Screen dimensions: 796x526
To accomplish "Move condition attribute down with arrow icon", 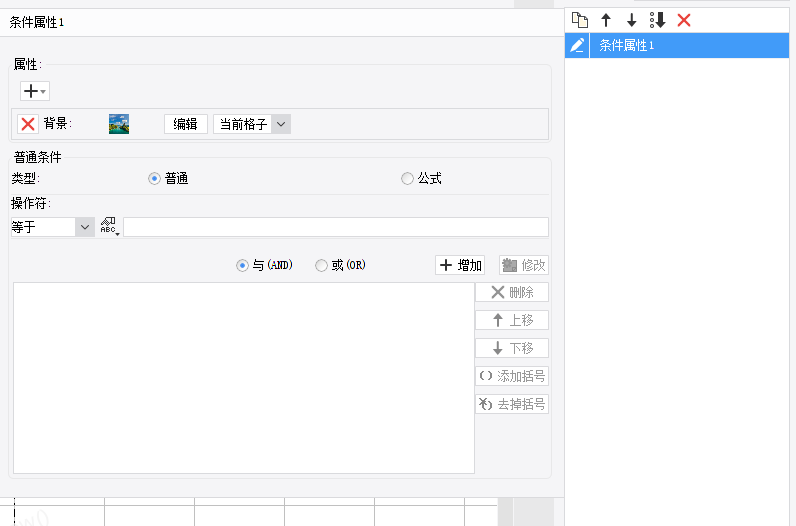I will [632, 20].
